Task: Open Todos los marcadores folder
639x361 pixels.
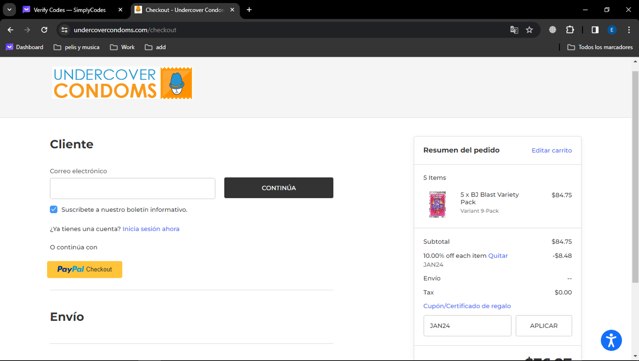Action: [600, 47]
